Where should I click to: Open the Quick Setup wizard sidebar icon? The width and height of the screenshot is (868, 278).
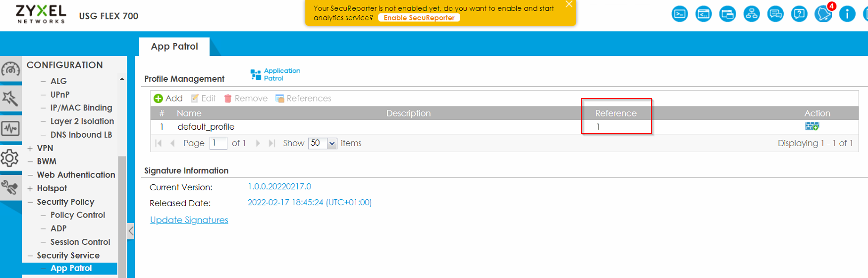10,99
